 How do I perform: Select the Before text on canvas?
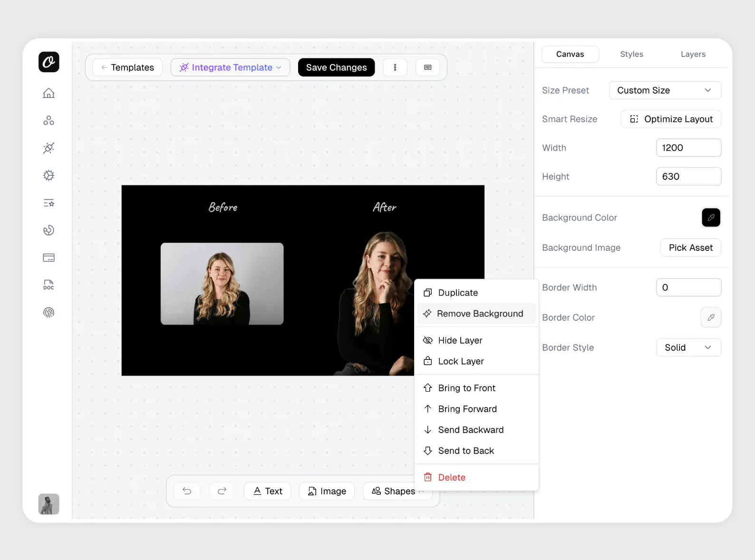223,207
